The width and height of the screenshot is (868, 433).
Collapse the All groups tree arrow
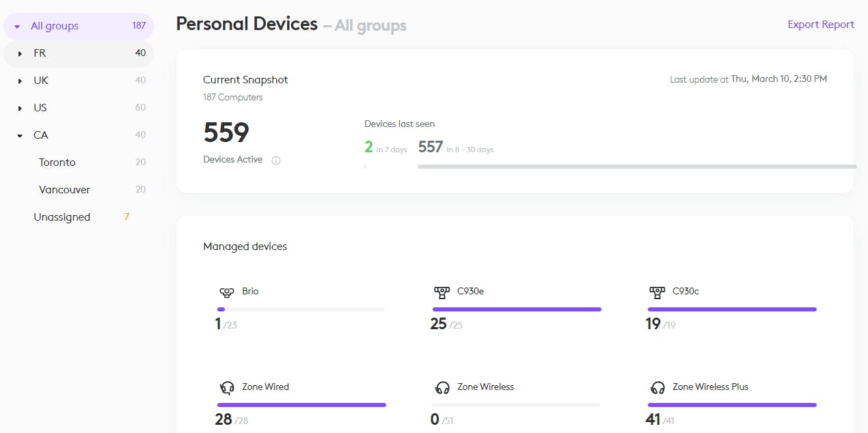click(x=17, y=27)
